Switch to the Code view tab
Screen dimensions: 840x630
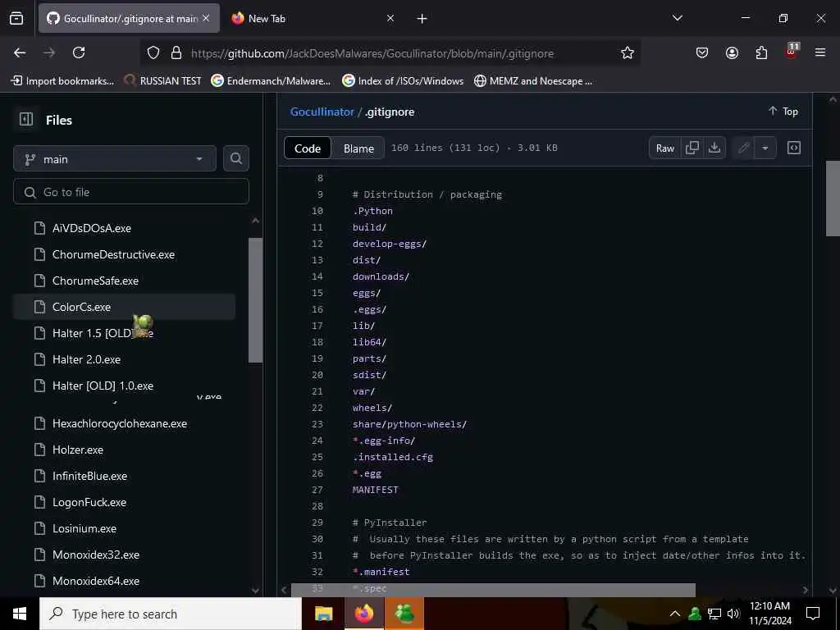tap(308, 148)
